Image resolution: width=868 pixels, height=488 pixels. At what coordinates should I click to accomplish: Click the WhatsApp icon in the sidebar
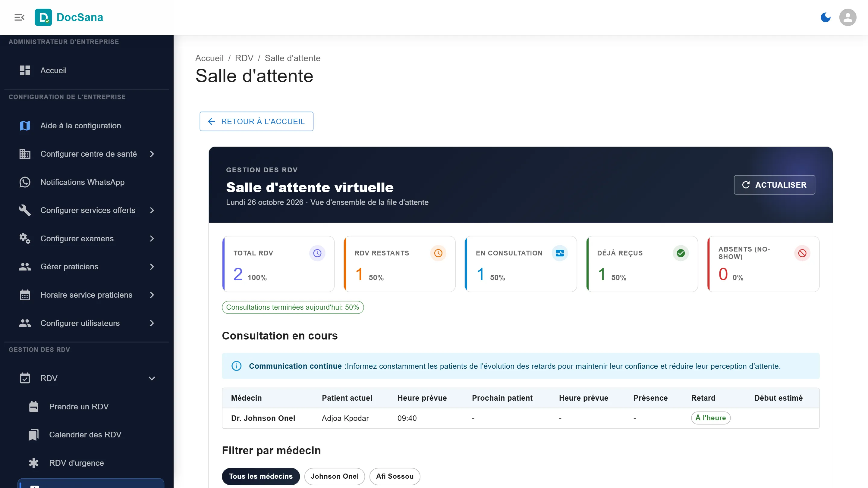25,182
